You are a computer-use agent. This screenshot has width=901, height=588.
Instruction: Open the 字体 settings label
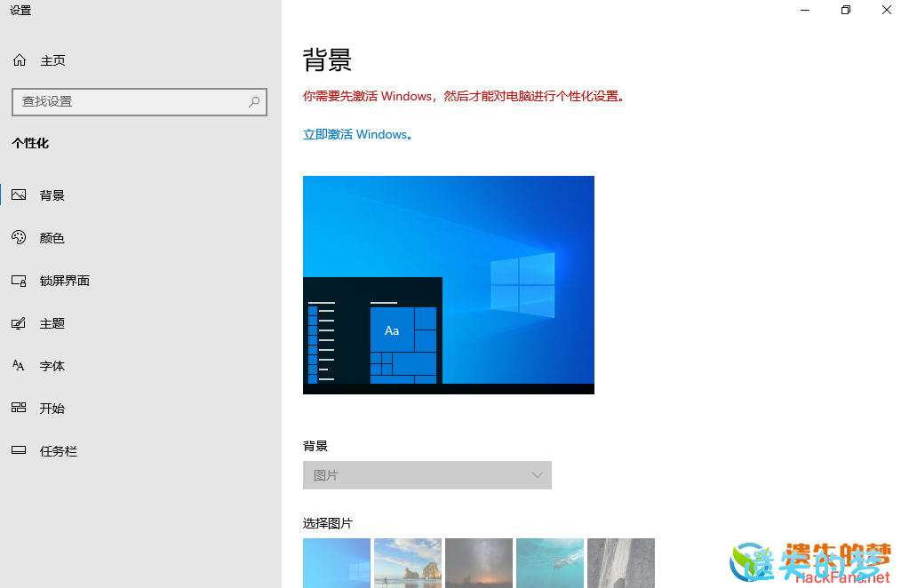[x=52, y=366]
